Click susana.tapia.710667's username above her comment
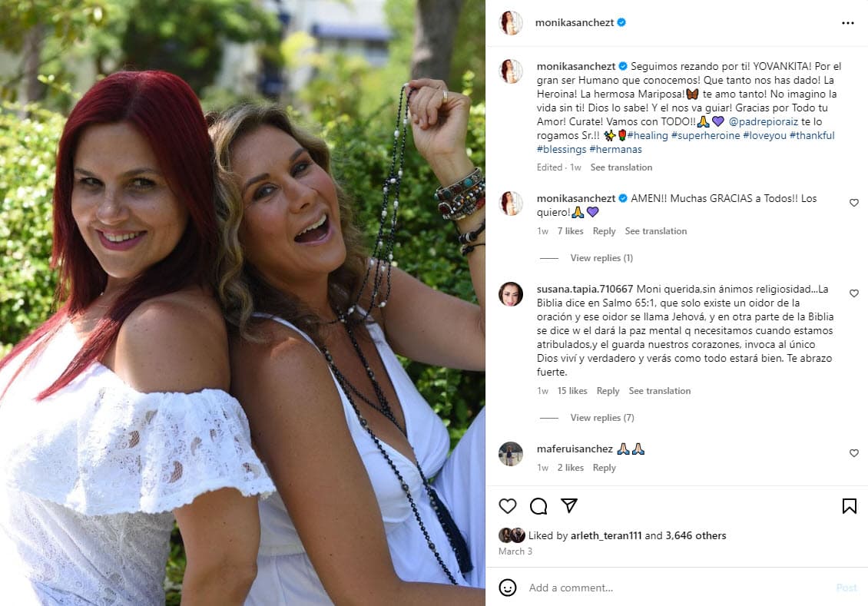This screenshot has height=606, width=868. click(x=585, y=287)
